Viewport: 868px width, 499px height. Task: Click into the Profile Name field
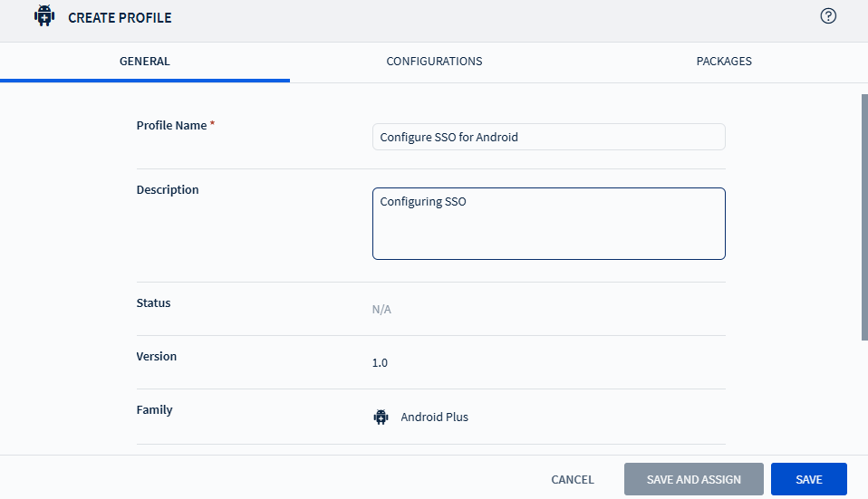click(548, 137)
